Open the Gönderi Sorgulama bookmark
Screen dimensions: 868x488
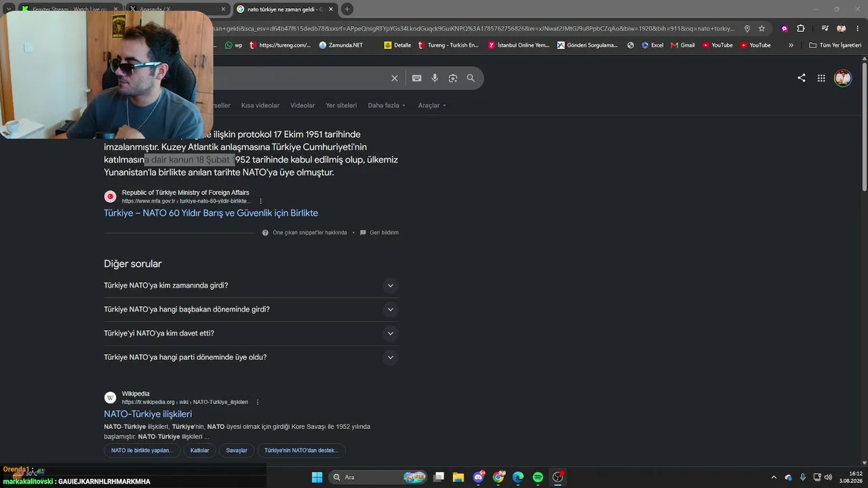pyautogui.click(x=587, y=45)
